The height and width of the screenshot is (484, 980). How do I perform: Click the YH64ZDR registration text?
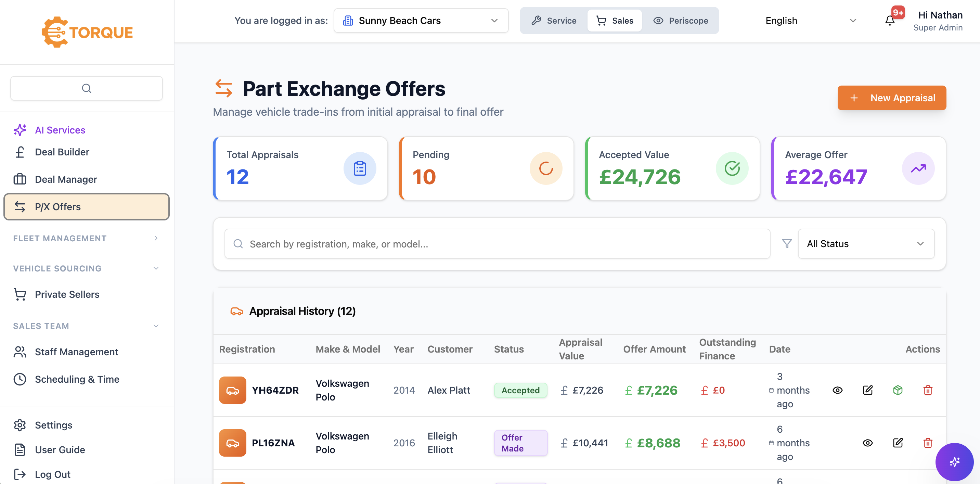275,391
